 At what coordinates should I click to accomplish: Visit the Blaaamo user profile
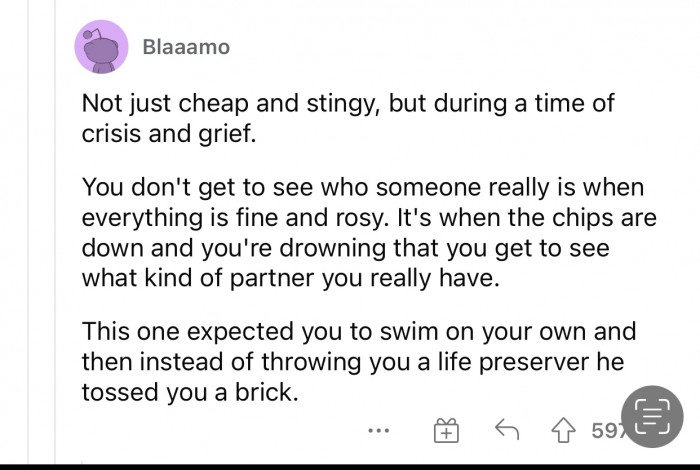186,47
